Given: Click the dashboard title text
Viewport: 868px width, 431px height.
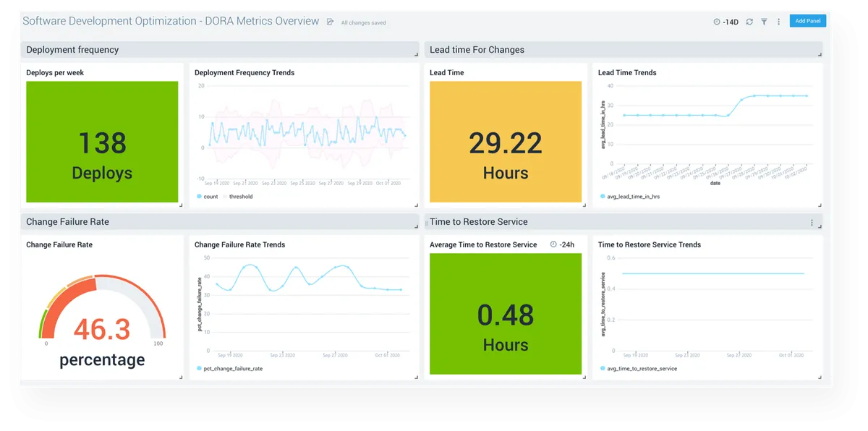Looking at the screenshot, I should click(x=171, y=21).
